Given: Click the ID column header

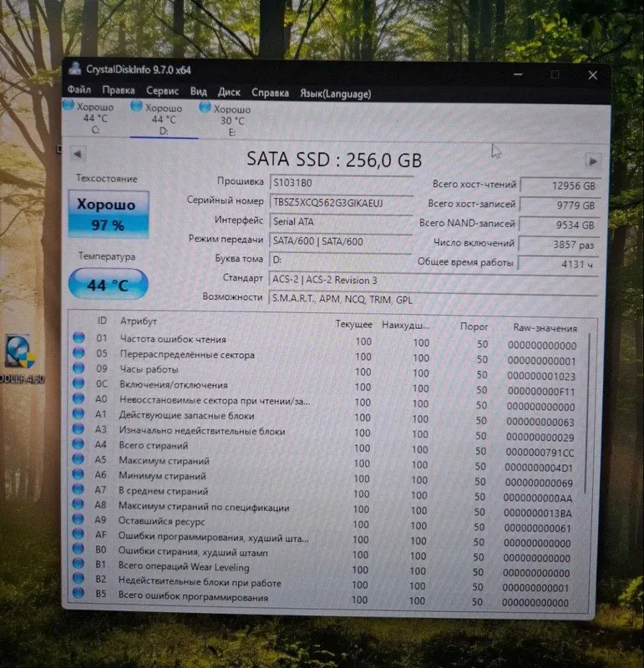Looking at the screenshot, I should coord(102,321).
